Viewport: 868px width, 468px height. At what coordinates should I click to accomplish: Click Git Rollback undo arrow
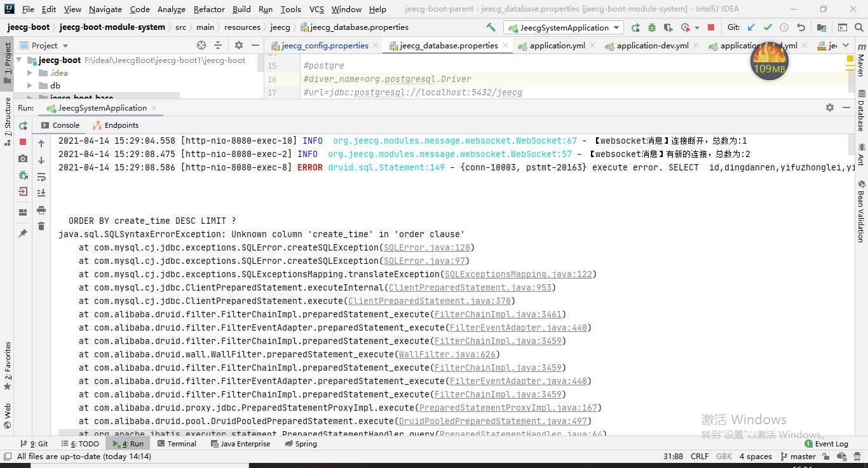point(801,27)
